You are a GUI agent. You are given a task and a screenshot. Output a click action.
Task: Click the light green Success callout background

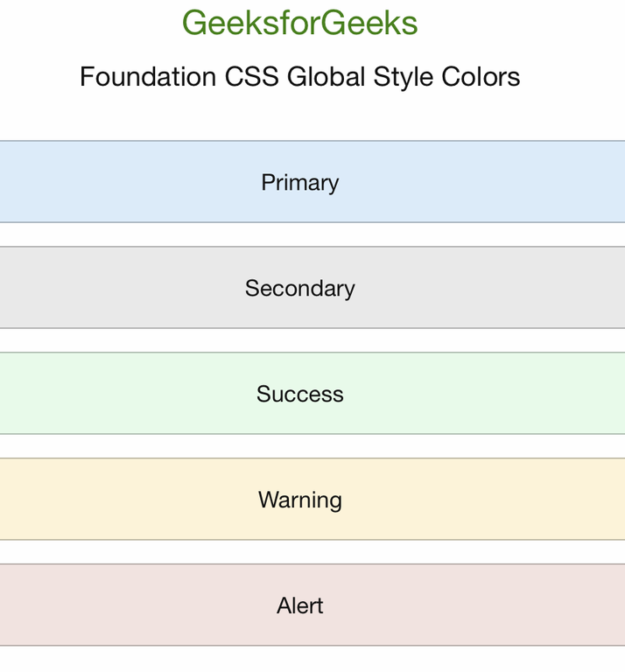coord(105,394)
